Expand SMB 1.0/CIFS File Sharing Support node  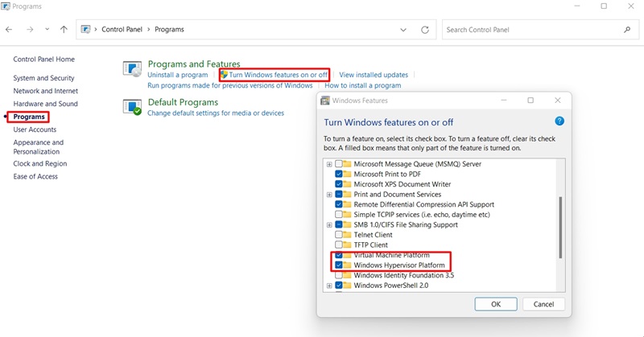[x=329, y=225]
